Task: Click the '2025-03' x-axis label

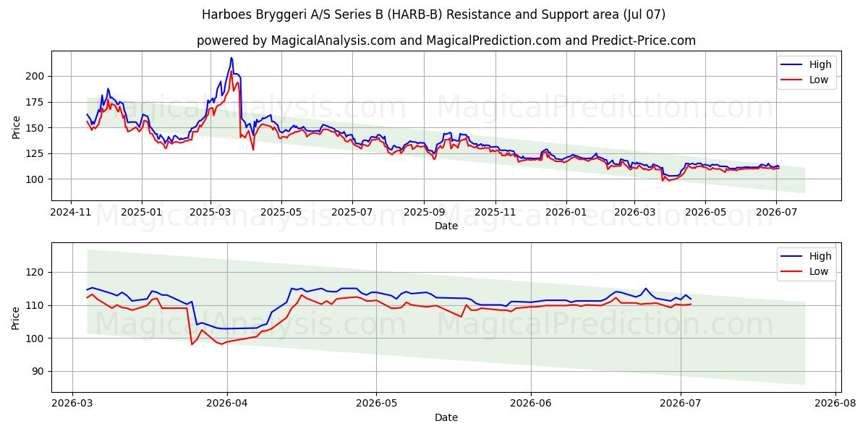Action: point(210,213)
